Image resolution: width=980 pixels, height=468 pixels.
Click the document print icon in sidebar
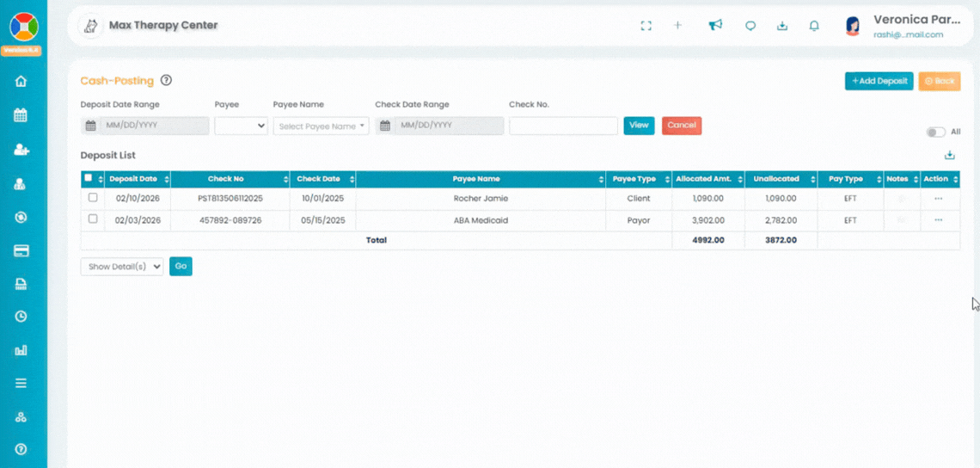click(x=21, y=285)
